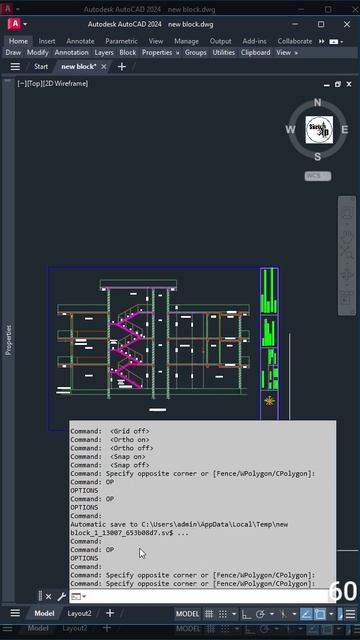Open the ribbon minimize options dropdown arrow

pos(342,42)
